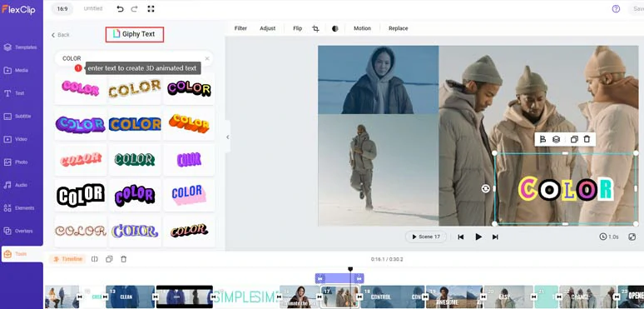Viewport: 644px width, 309px height.
Task: Select the timeline clip labeled AWESOME
Action: [454, 297]
